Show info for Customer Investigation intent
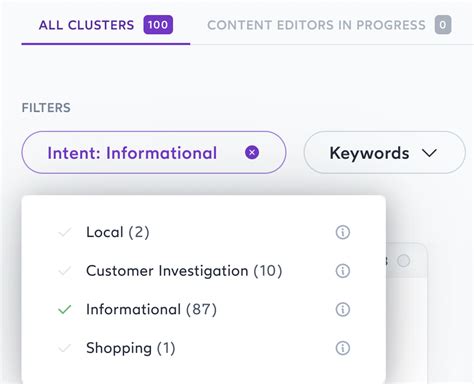Viewport: 474px width, 384px height. click(x=343, y=271)
